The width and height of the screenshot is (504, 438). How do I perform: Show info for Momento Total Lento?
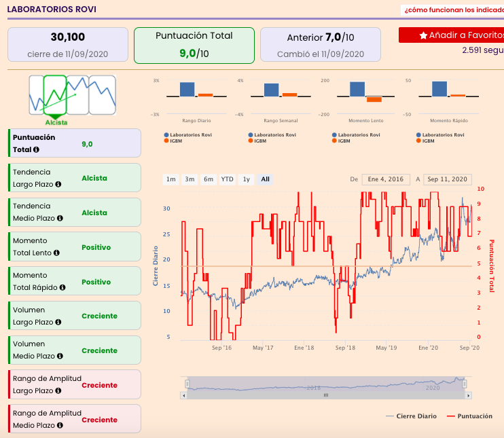(x=56, y=253)
